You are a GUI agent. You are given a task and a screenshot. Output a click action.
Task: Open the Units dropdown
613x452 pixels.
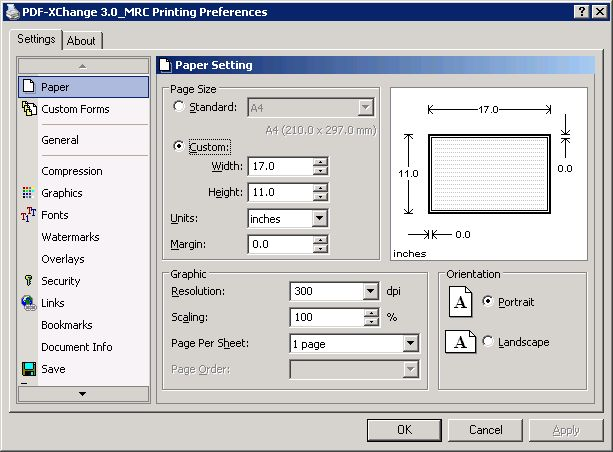coord(319,218)
